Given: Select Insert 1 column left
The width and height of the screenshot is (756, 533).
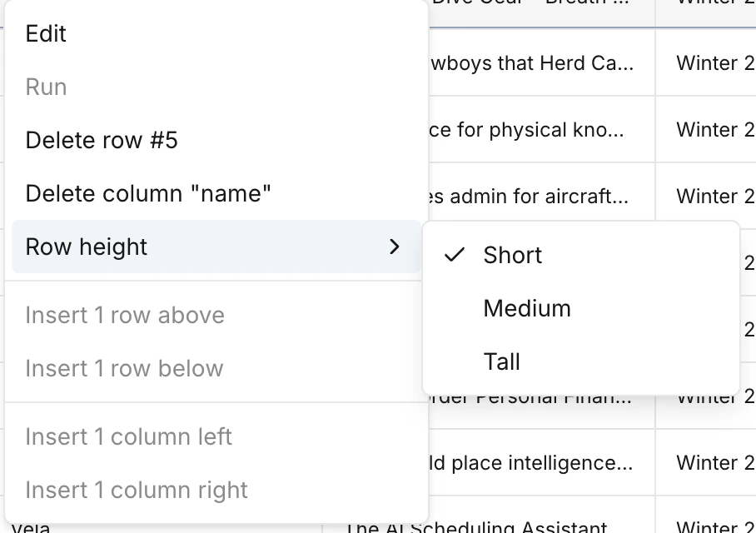Looking at the screenshot, I should (129, 436).
